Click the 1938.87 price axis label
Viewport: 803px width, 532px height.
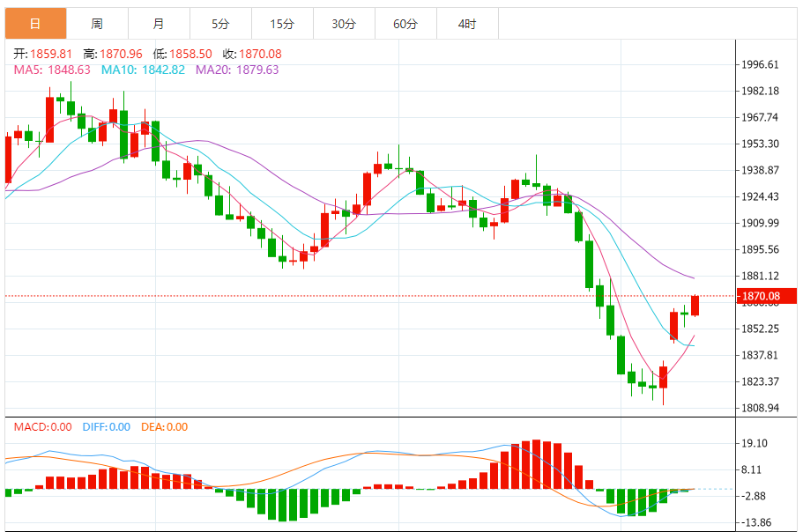[x=760, y=170]
